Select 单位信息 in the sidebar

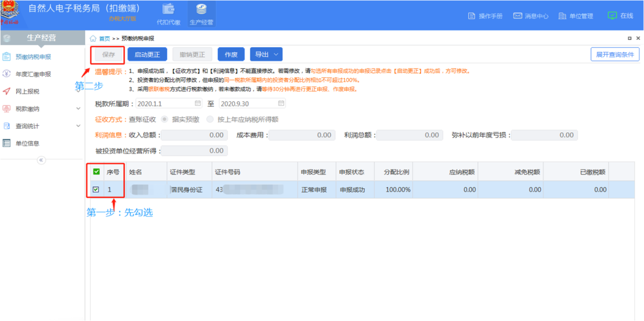pos(27,143)
